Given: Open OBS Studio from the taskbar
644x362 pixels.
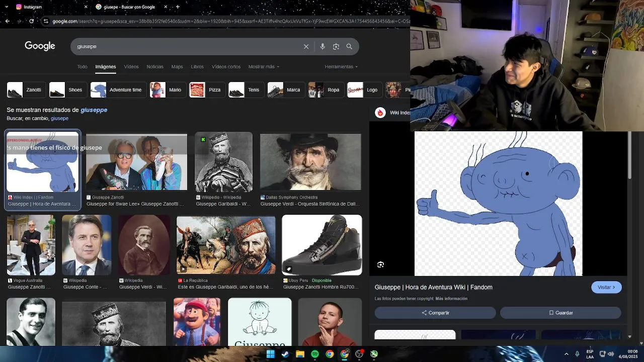Looking at the screenshot, I should coord(359,354).
